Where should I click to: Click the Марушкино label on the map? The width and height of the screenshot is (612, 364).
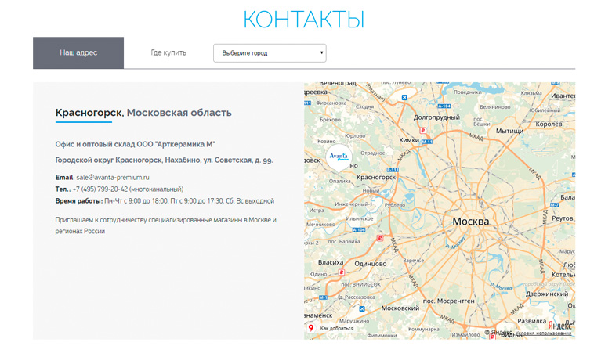[354, 321]
